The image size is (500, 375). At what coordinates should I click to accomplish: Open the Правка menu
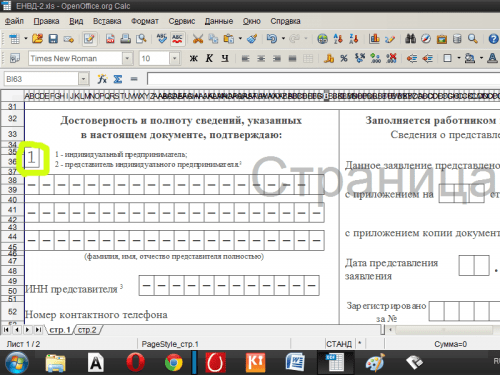pos(46,21)
